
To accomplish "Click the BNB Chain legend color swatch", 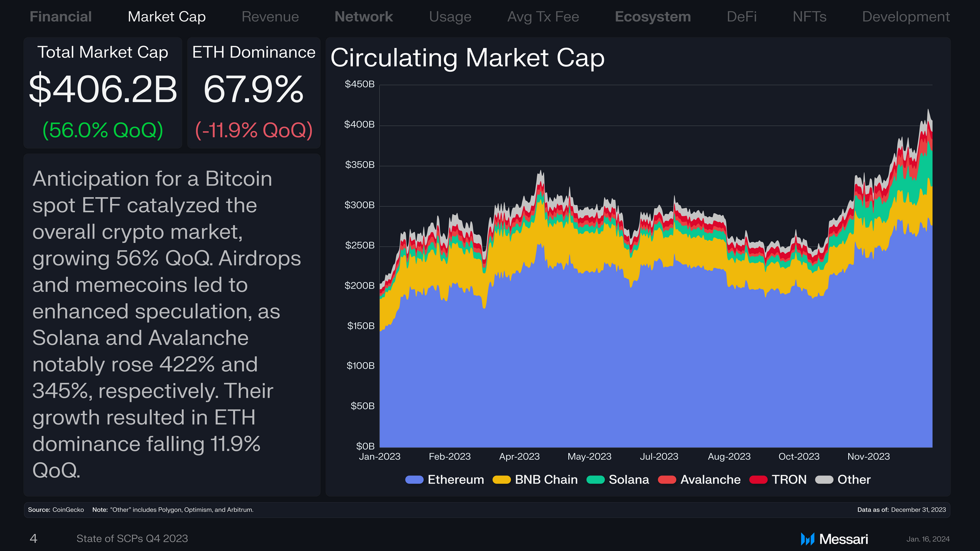I will click(x=501, y=480).
